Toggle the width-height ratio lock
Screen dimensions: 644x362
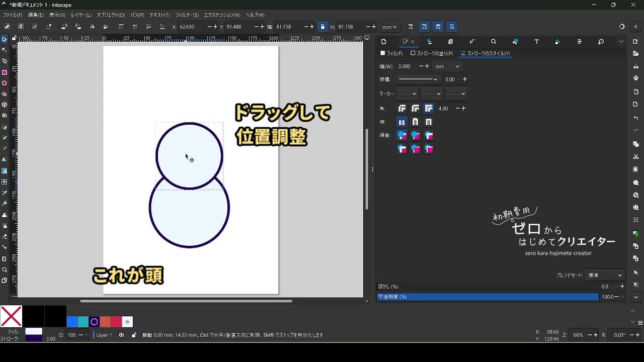coord(323,27)
